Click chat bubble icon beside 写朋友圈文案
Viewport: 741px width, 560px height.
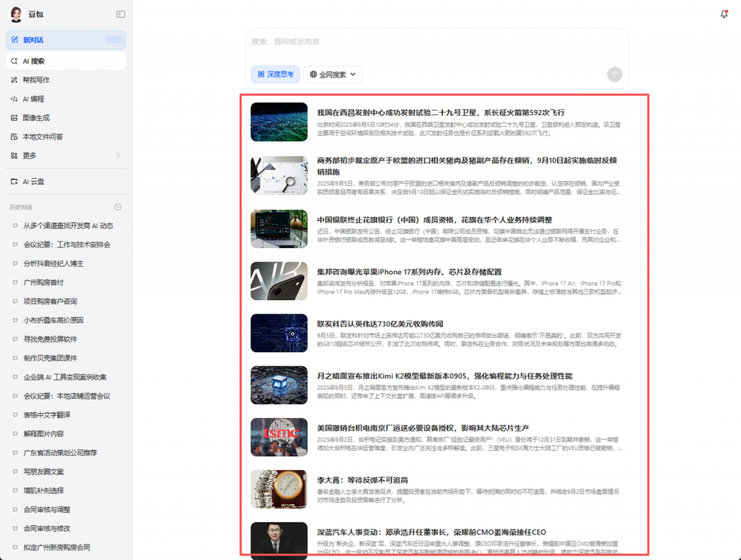[x=15, y=471]
